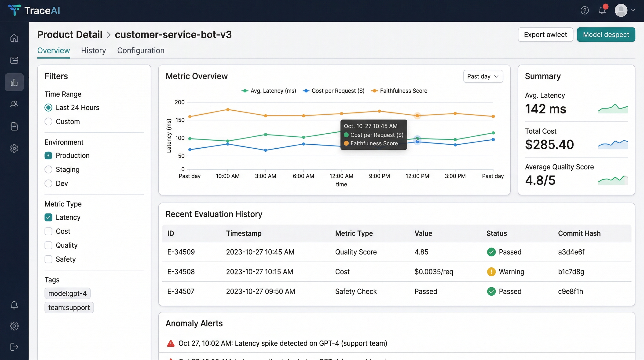The height and width of the screenshot is (360, 644).
Task: Click the TraceAI logo
Action: (34, 10)
